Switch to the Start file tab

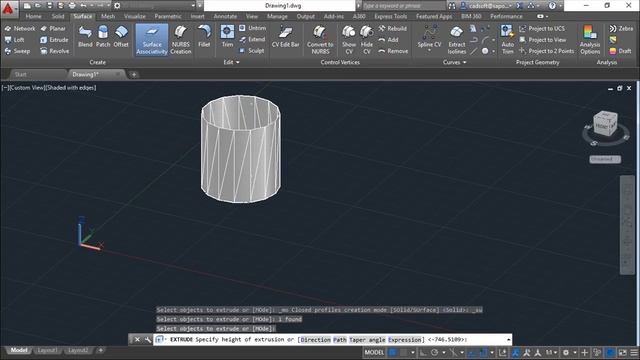click(x=20, y=74)
